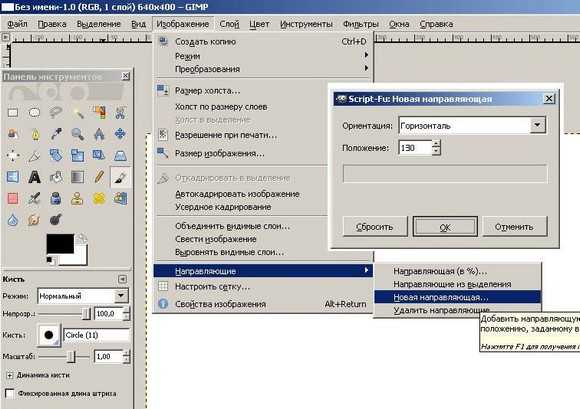This screenshot has width=580, height=409.
Task: Click the OK button
Action: 445,227
